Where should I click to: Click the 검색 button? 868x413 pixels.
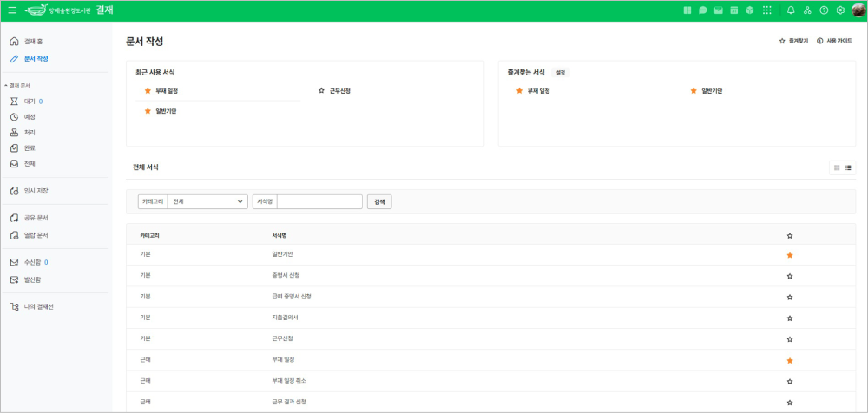pyautogui.click(x=379, y=201)
